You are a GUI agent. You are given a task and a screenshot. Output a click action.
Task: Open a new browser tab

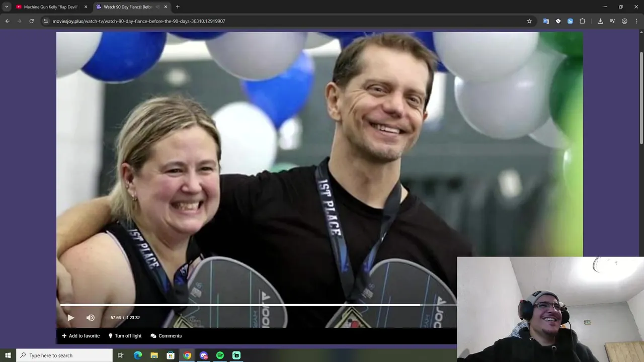coord(178,7)
